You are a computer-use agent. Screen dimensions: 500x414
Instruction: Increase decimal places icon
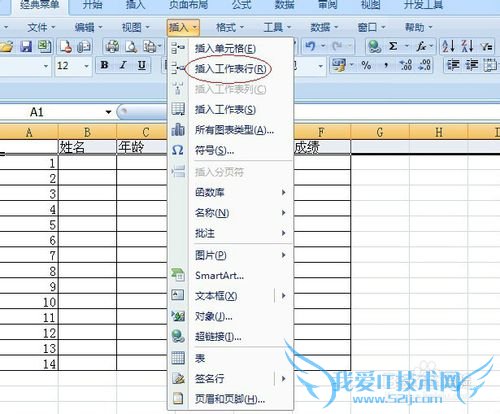pos(406,65)
